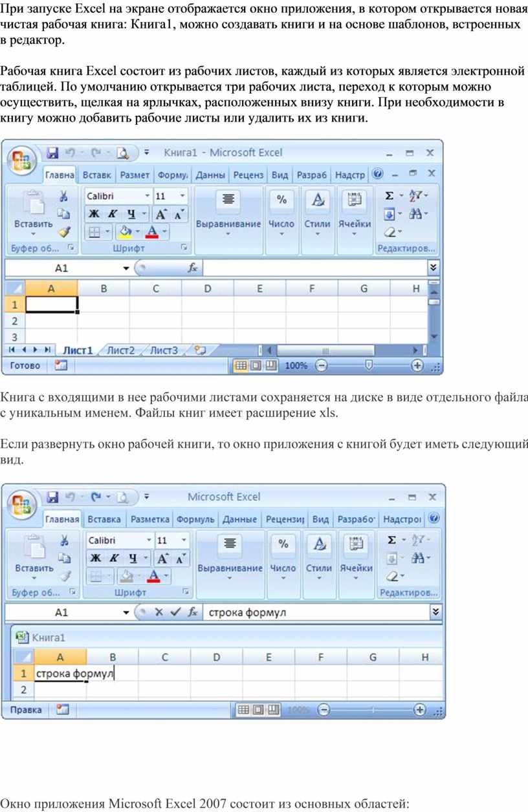
Task: Click the Save icon in the upper Excel window
Action: click(53, 153)
